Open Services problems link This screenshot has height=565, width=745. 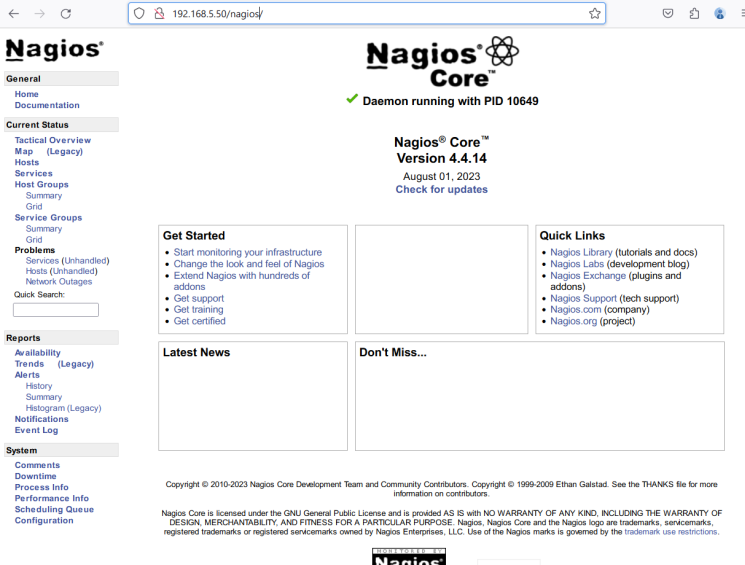click(x=42, y=260)
